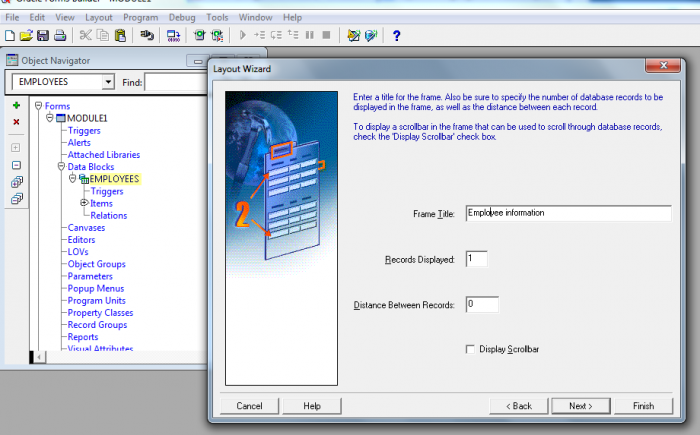Screen dimensions: 700x435
Task: Click the Next button in Layout Wizard
Action: 581,406
